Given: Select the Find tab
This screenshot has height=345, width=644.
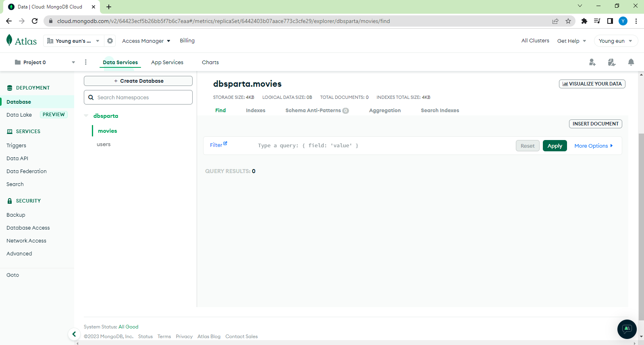Looking at the screenshot, I should click(x=220, y=110).
